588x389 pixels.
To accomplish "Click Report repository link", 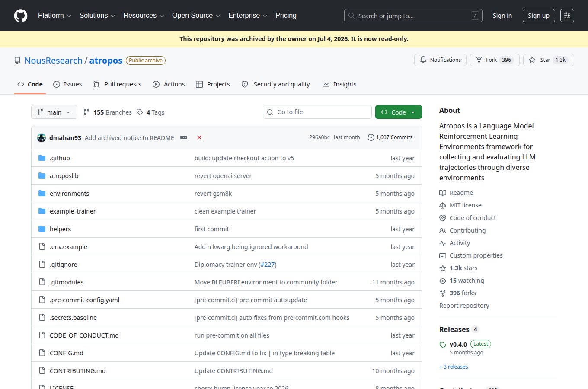I will click(x=464, y=306).
